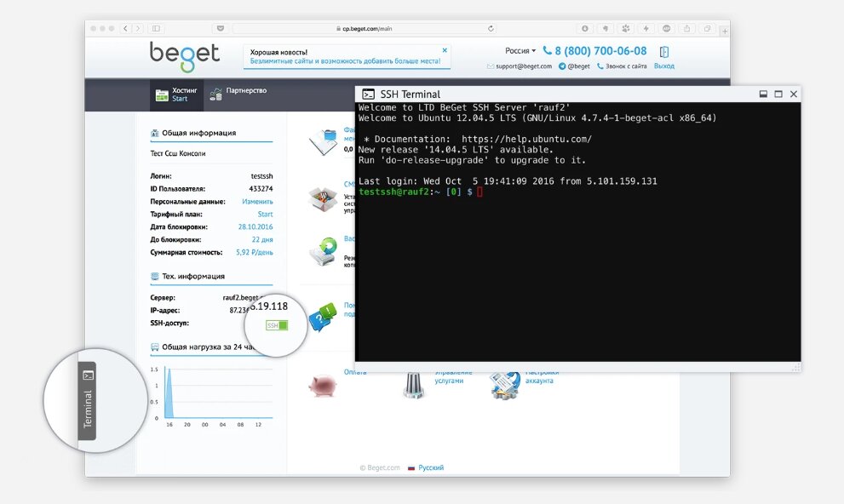The height and width of the screenshot is (504, 844).
Task: Toggle the SSH access switch
Action: point(277,325)
